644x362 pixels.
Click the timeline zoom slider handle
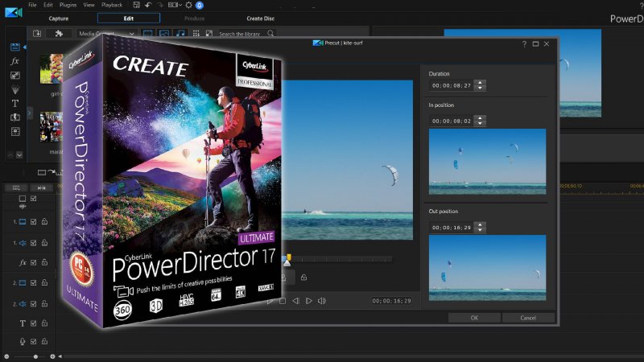pos(35,356)
